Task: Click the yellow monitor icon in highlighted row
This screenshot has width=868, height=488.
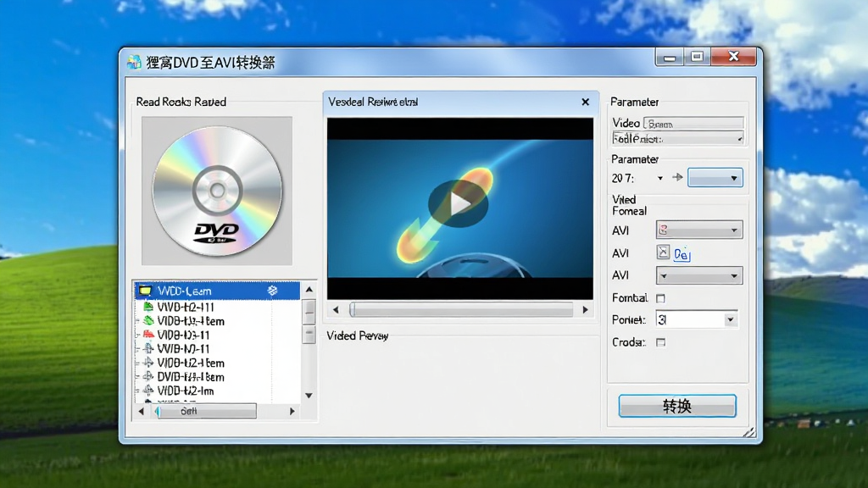Action: (x=145, y=291)
